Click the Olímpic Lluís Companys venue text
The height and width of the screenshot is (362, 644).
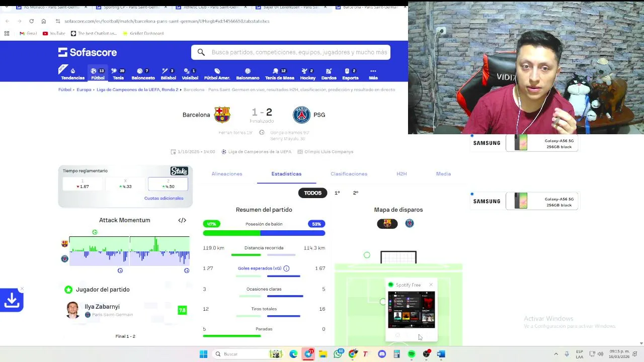(329, 152)
